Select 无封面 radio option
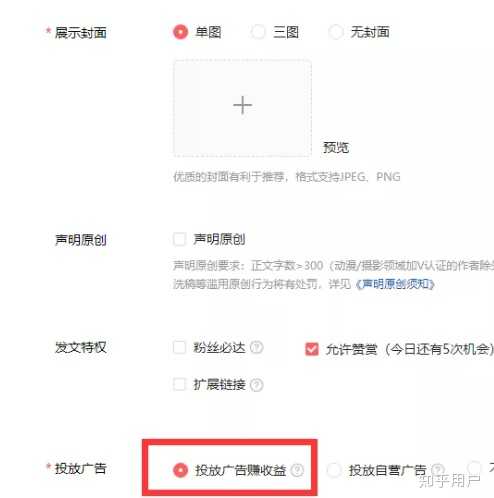The height and width of the screenshot is (498, 494). point(336,32)
